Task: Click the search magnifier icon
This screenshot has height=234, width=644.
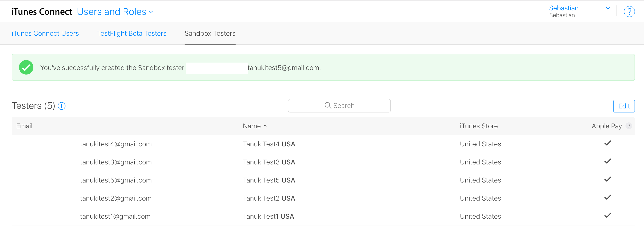Action: pyautogui.click(x=328, y=105)
